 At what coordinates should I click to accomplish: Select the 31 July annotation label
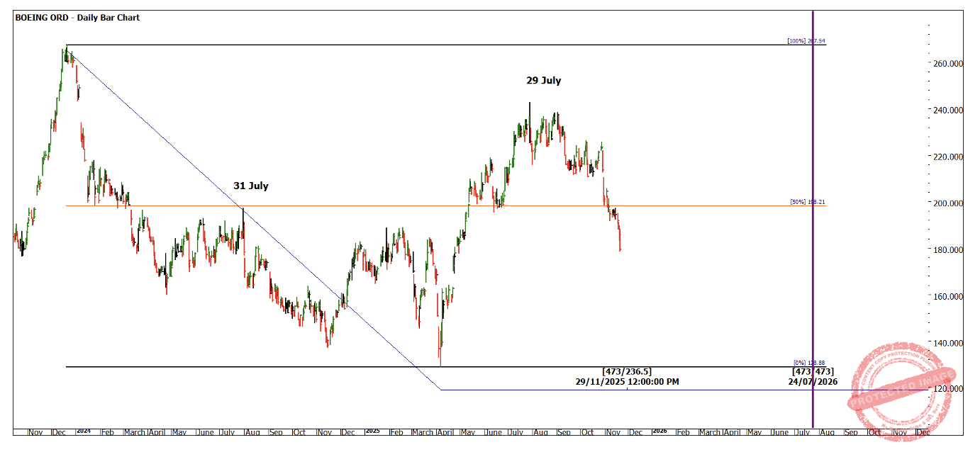(251, 186)
